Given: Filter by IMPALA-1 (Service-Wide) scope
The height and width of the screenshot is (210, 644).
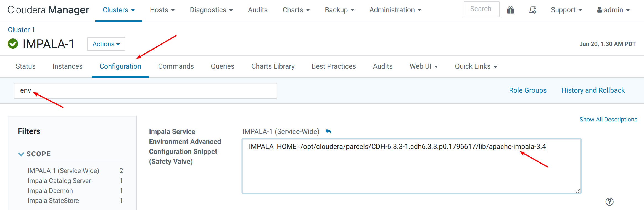Looking at the screenshot, I should [63, 171].
